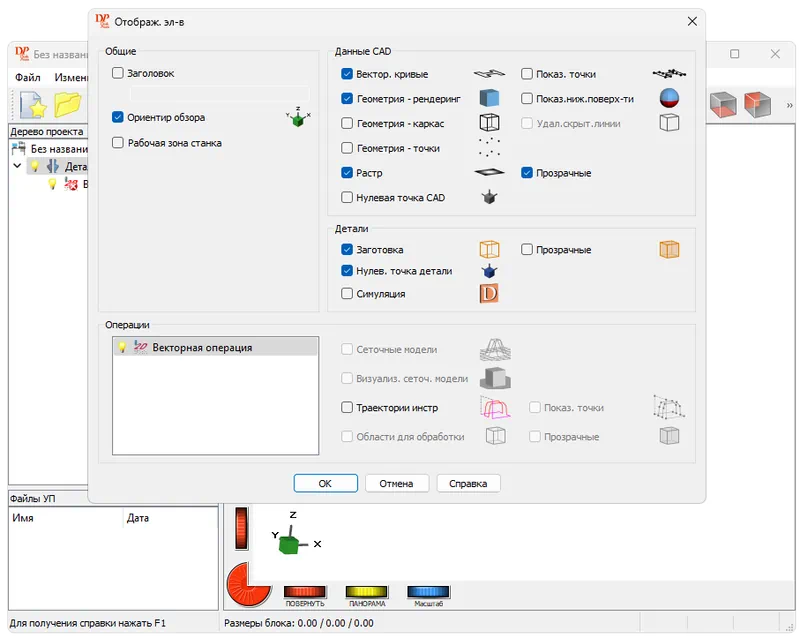800x638 pixels.
Task: Click the hidden lines removal cube icon
Action: [x=669, y=122]
